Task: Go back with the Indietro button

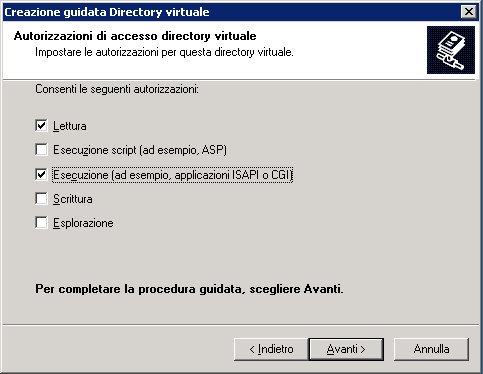Action: pyautogui.click(x=271, y=349)
